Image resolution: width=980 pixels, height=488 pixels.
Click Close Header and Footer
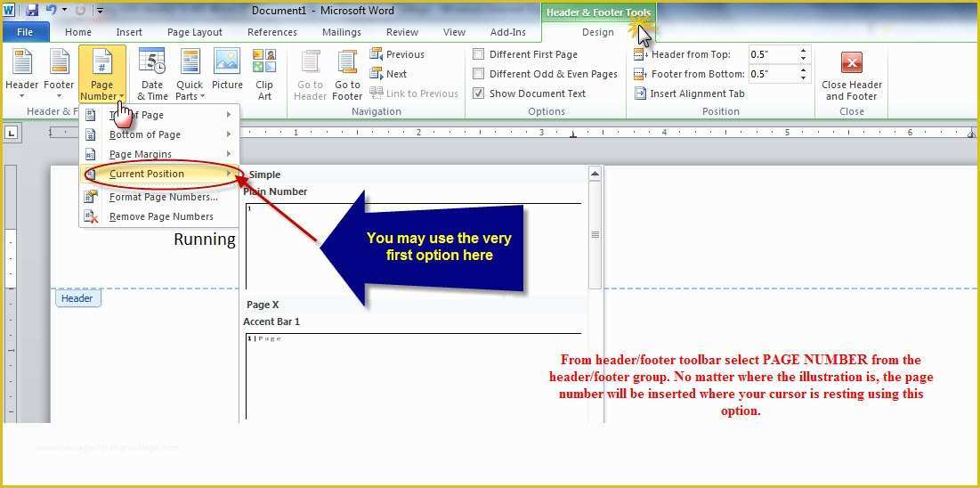[851, 75]
